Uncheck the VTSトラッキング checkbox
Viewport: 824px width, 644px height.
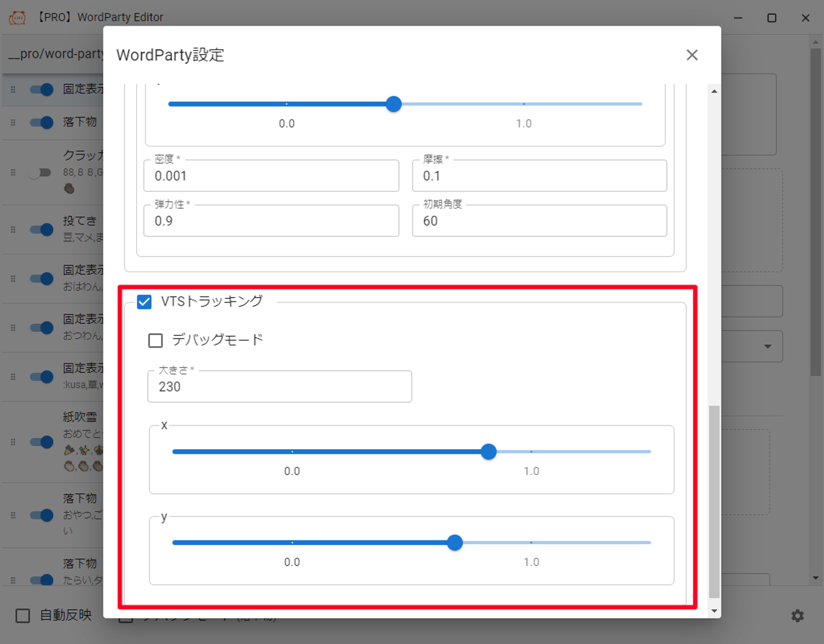[x=144, y=302]
